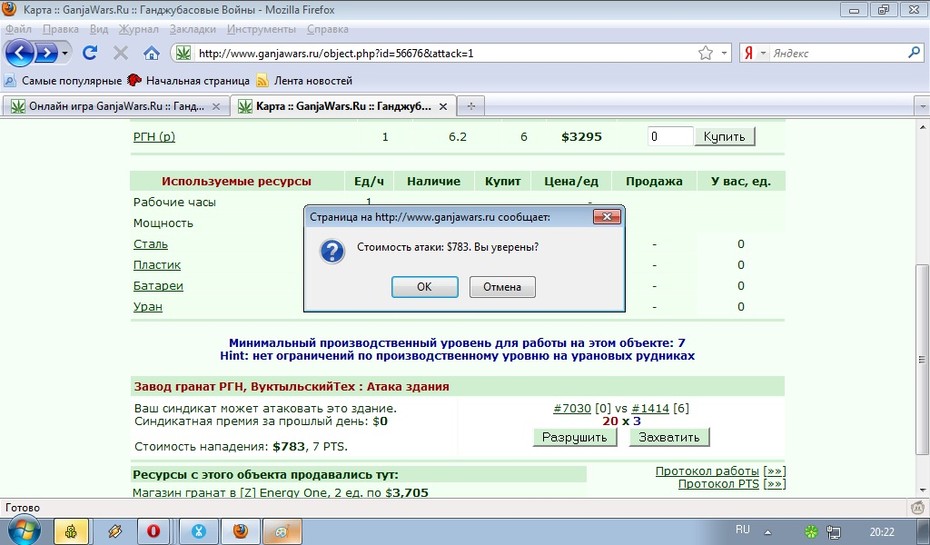
Task: Click the [»»] next to Протокол PTS
Action: pyautogui.click(x=775, y=484)
